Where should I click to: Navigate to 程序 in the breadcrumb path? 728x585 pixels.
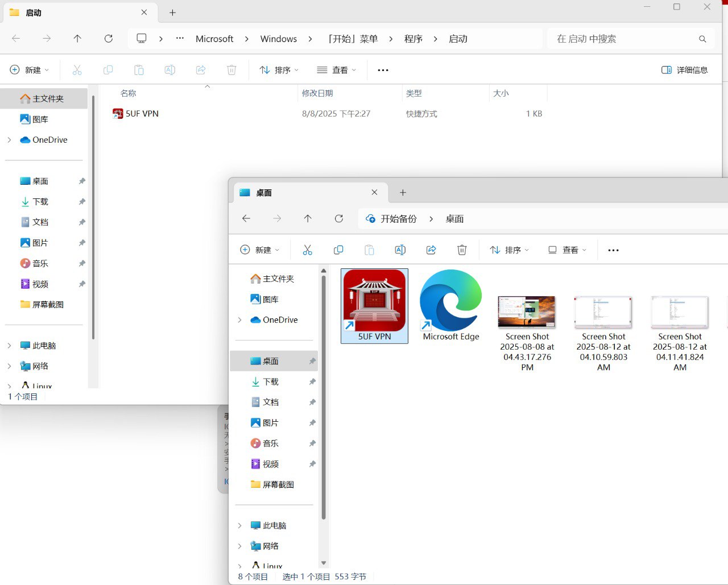pos(413,39)
